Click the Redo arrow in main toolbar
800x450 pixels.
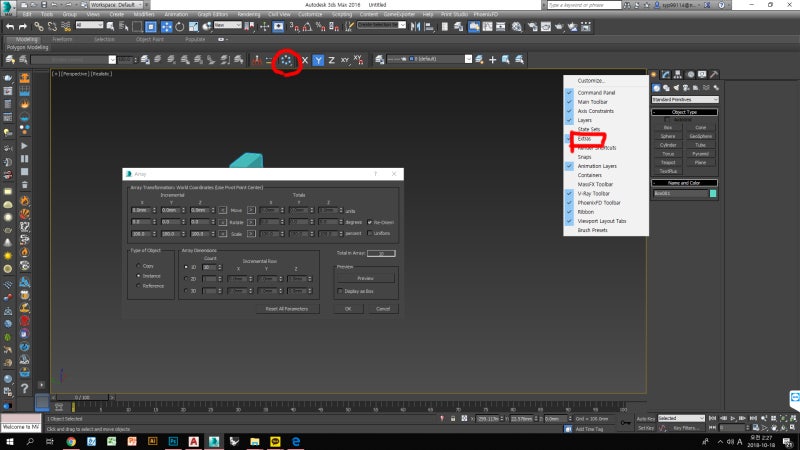click(x=23, y=27)
